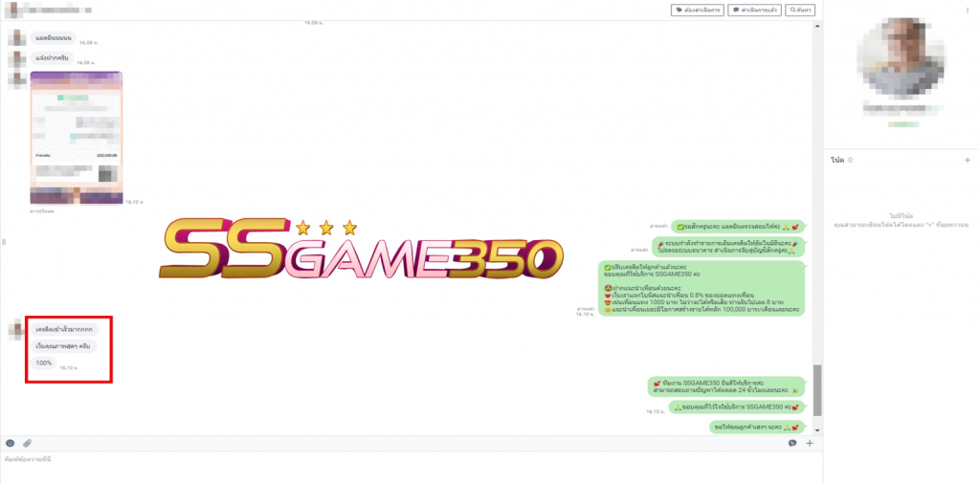
Task: Mark chat as ต้องดำเนินการ
Action: point(698,10)
